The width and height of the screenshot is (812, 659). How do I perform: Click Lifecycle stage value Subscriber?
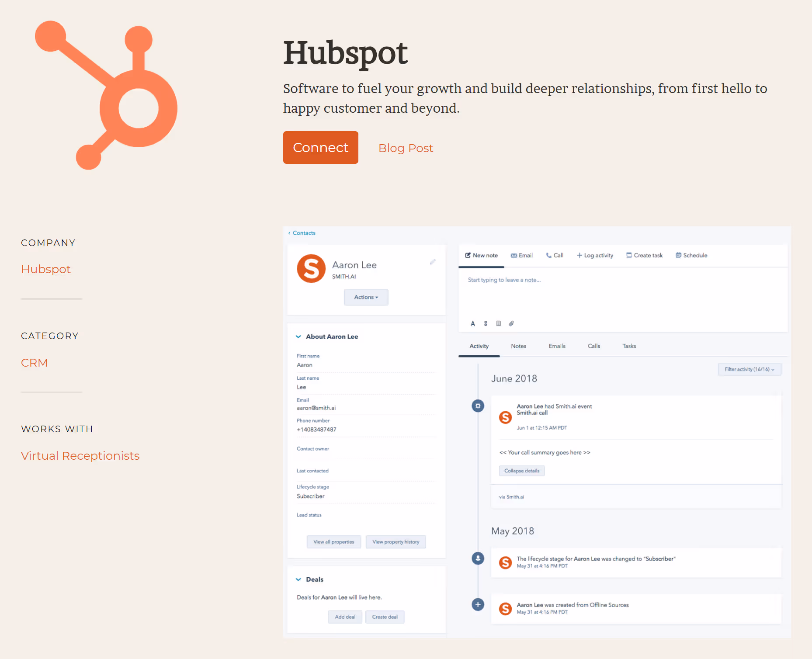pos(311,496)
